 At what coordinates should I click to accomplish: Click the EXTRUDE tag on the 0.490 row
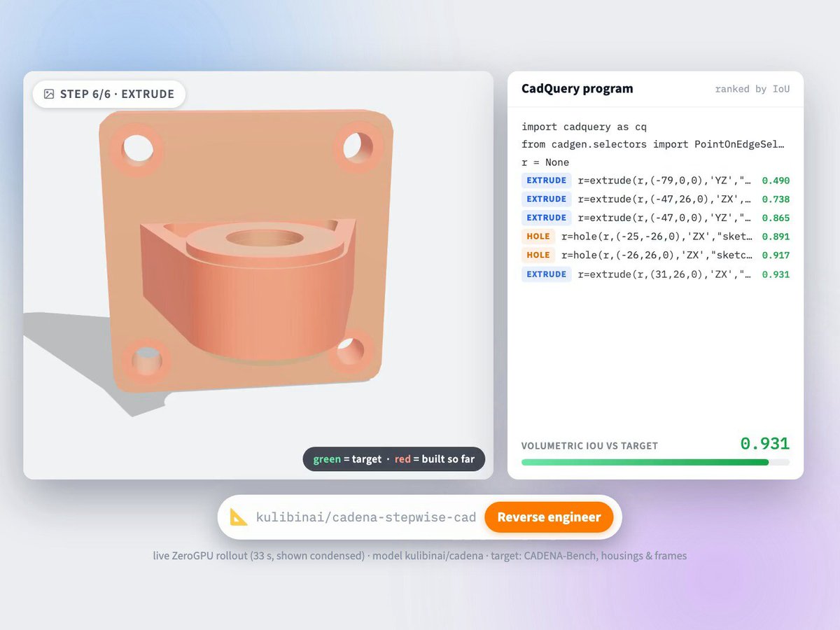point(546,181)
